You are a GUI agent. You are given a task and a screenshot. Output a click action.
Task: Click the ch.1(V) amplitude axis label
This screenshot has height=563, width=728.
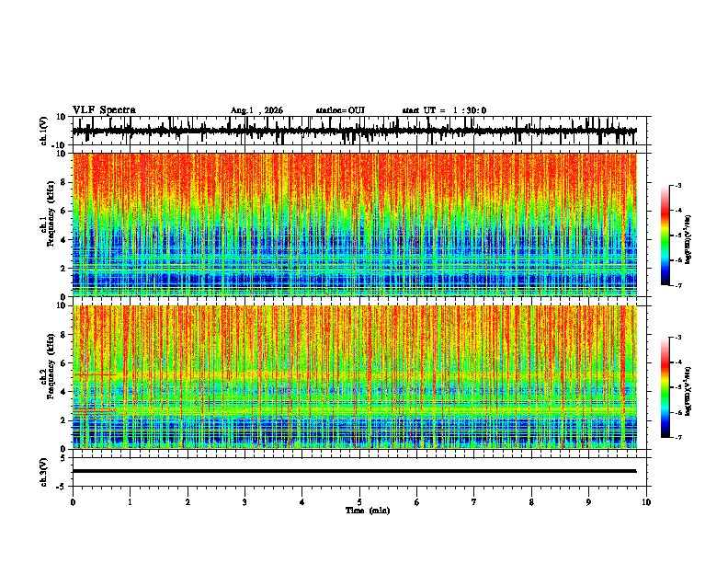pyautogui.click(x=44, y=131)
